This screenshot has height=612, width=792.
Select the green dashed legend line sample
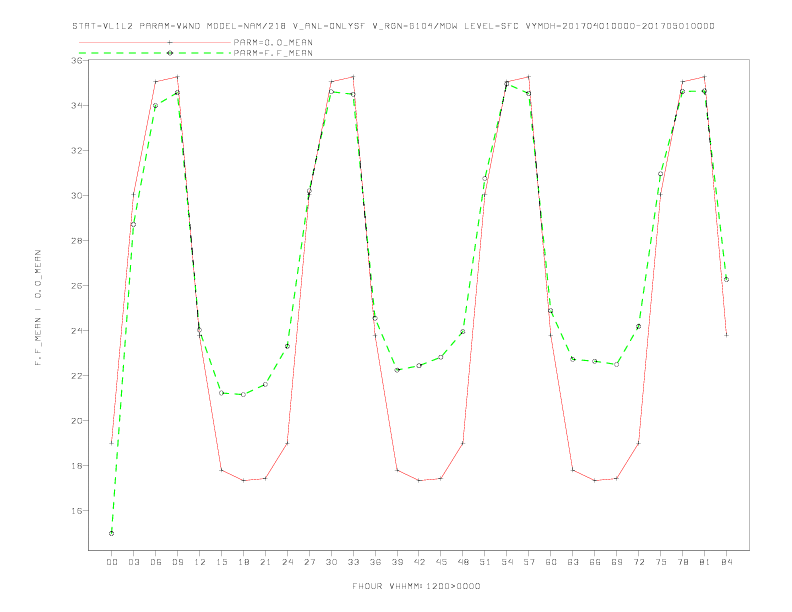155,53
